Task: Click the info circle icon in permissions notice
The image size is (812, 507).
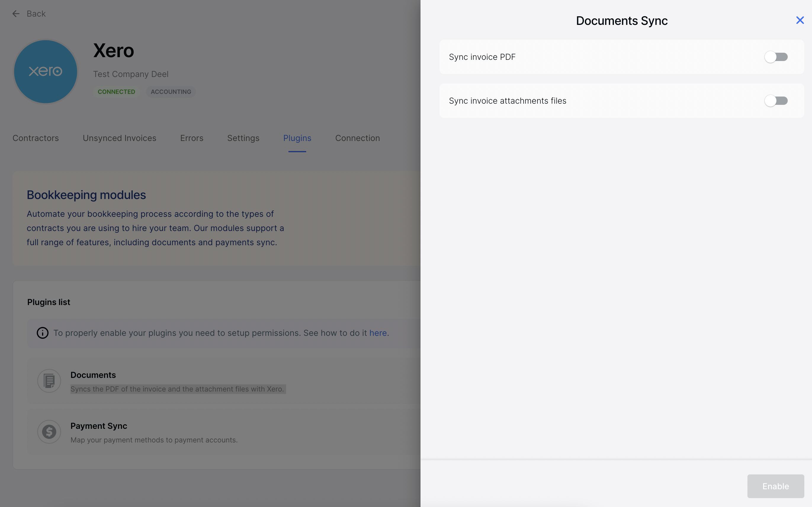Action: click(43, 333)
